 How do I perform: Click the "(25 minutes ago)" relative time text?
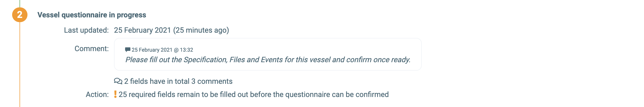[x=201, y=30]
